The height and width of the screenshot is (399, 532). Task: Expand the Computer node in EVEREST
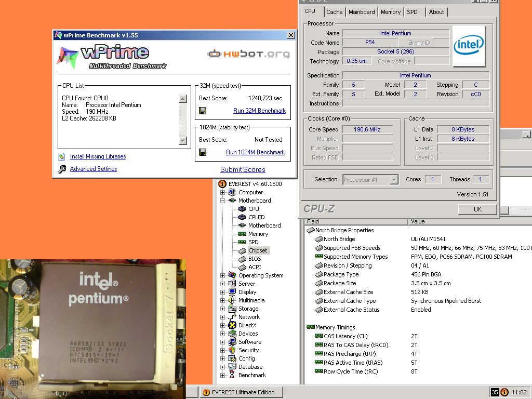(222, 192)
